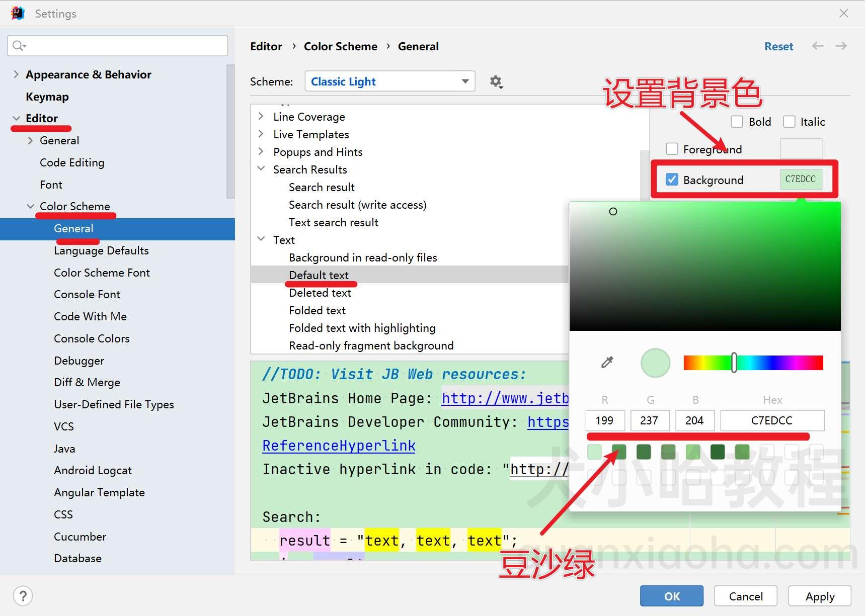The width and height of the screenshot is (865, 616).
Task: Select Language Defaults in sidebar
Action: coord(101,250)
